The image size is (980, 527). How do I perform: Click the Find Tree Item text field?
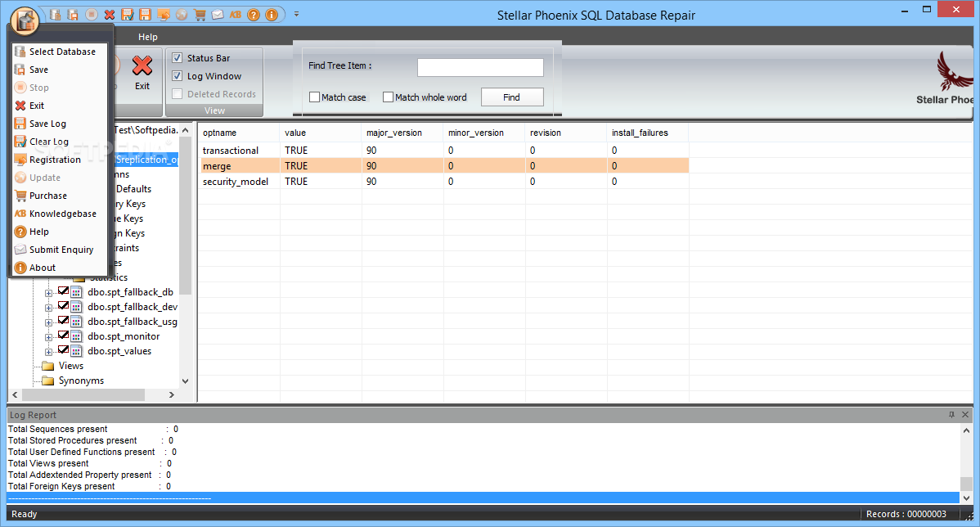[x=480, y=67]
